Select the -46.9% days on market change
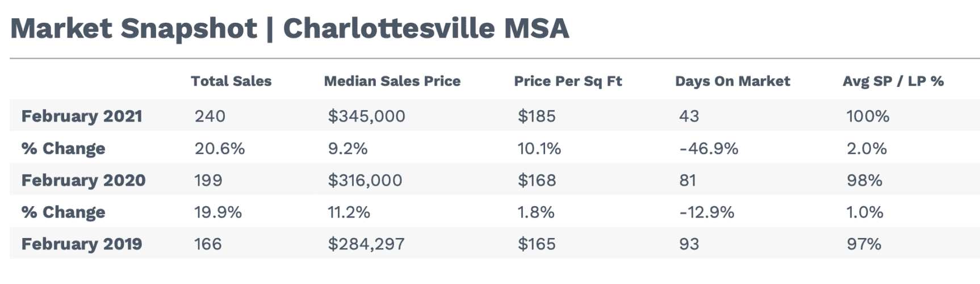The height and width of the screenshot is (284, 980). (709, 148)
